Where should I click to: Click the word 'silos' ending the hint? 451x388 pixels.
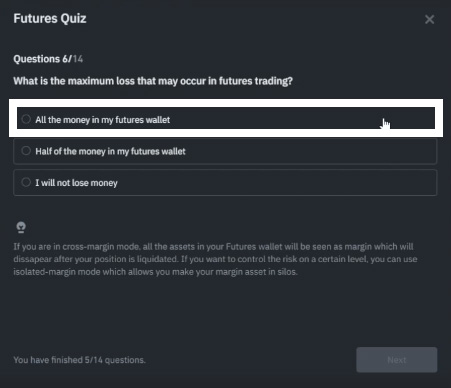point(287,272)
